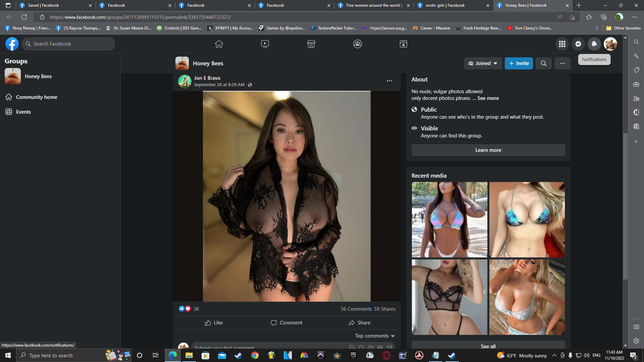The height and width of the screenshot is (362, 644).
Task: Open the Watch video icon
Action: point(265,44)
